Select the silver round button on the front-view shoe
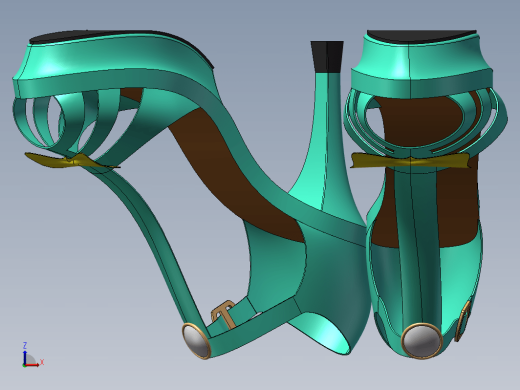520x390 pixels. coord(422,340)
